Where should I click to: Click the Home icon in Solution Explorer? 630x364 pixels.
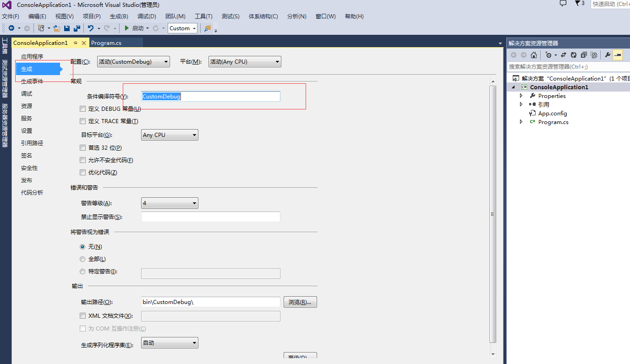pos(534,55)
